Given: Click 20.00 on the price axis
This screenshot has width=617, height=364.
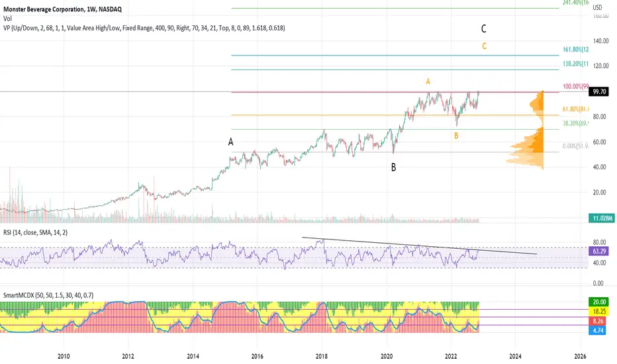Looking at the screenshot, I should click(x=600, y=193).
